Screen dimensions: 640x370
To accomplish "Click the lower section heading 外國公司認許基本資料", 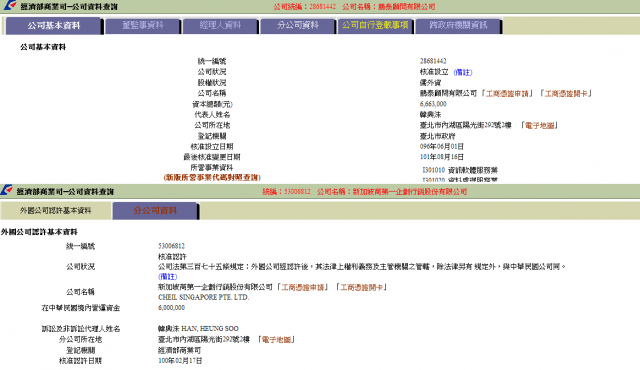I will [x=39, y=232].
